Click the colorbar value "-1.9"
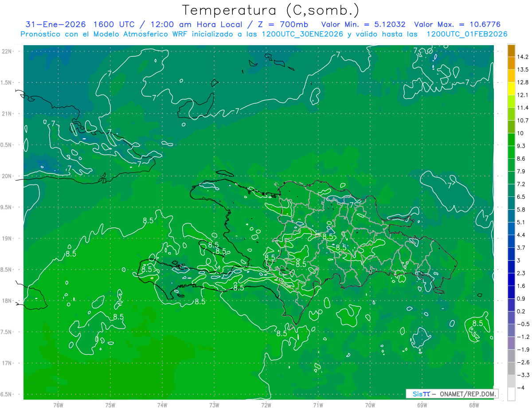The image size is (532, 411). (x=523, y=350)
